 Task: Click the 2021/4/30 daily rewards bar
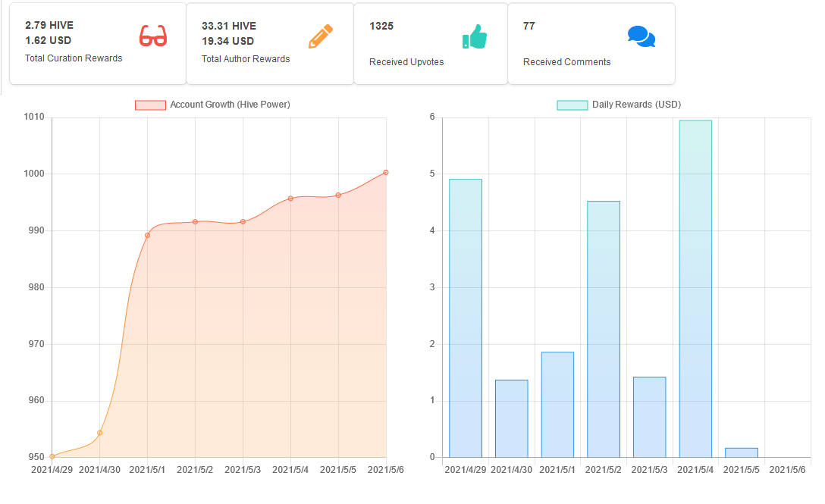click(511, 419)
